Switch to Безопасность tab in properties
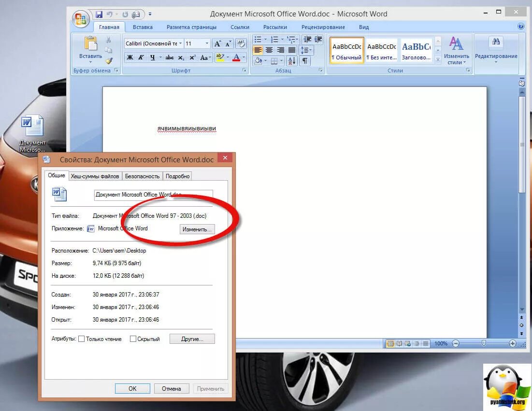 (142, 176)
